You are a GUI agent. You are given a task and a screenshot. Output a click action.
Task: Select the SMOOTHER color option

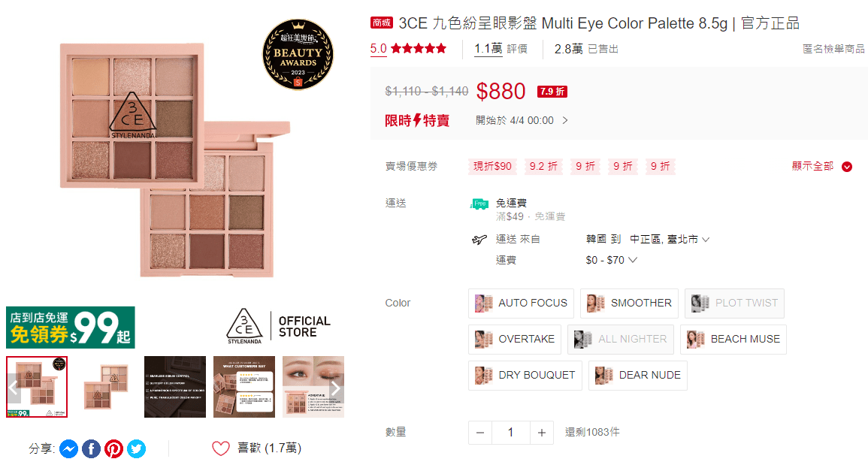630,303
